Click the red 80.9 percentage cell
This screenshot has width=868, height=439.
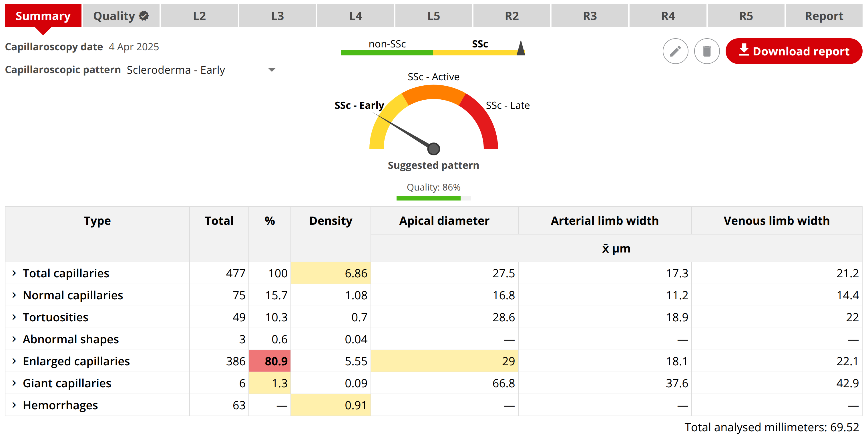(x=270, y=361)
